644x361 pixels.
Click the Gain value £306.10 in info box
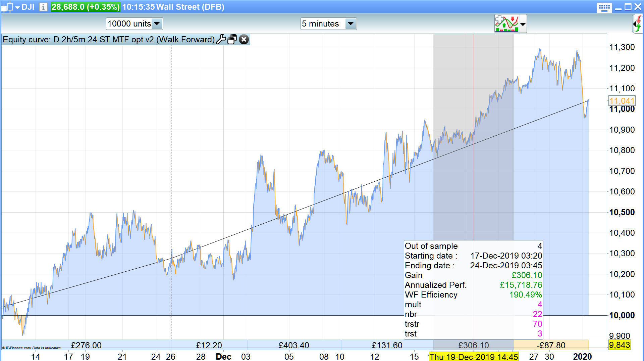point(527,275)
